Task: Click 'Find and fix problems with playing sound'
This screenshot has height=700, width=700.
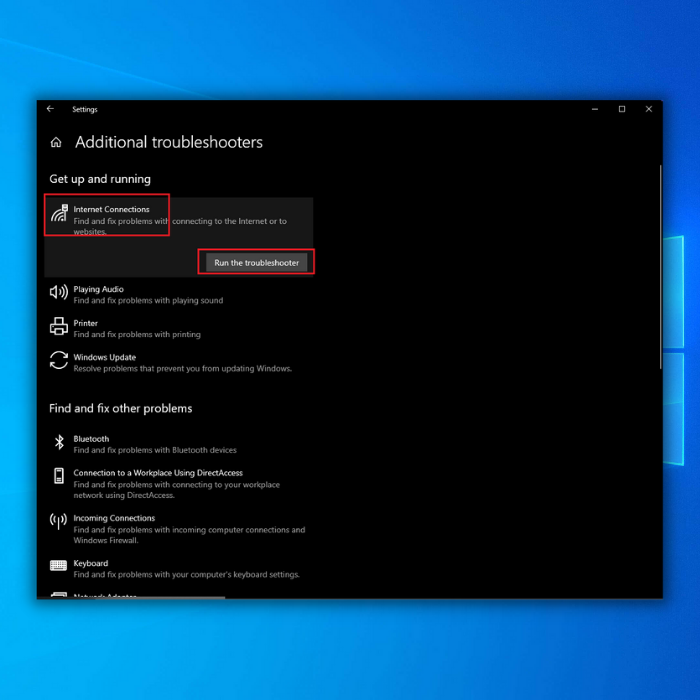Action: (x=148, y=300)
